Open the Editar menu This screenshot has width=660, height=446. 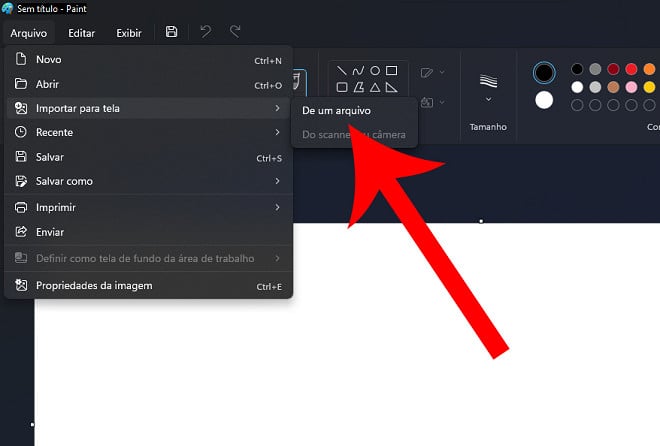[82, 33]
